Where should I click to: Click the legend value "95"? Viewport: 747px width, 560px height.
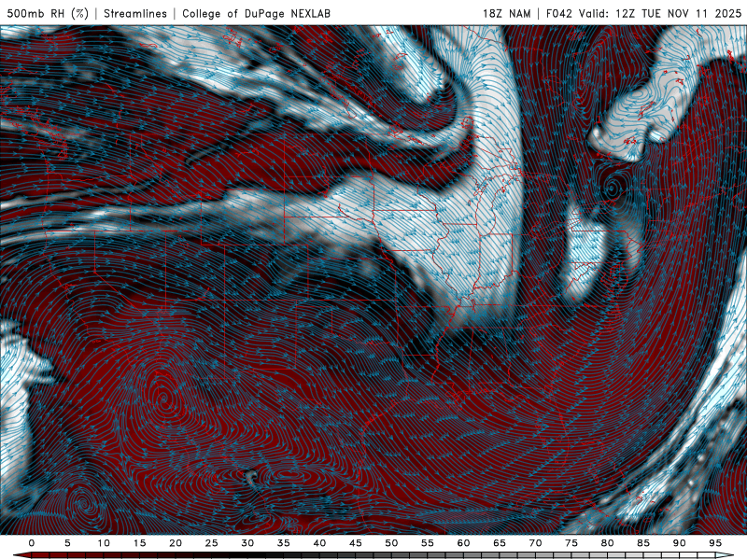point(715,543)
